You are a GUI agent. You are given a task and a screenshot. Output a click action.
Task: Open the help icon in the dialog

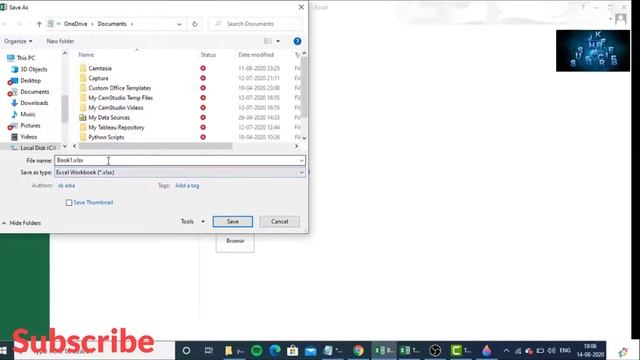pos(297,41)
